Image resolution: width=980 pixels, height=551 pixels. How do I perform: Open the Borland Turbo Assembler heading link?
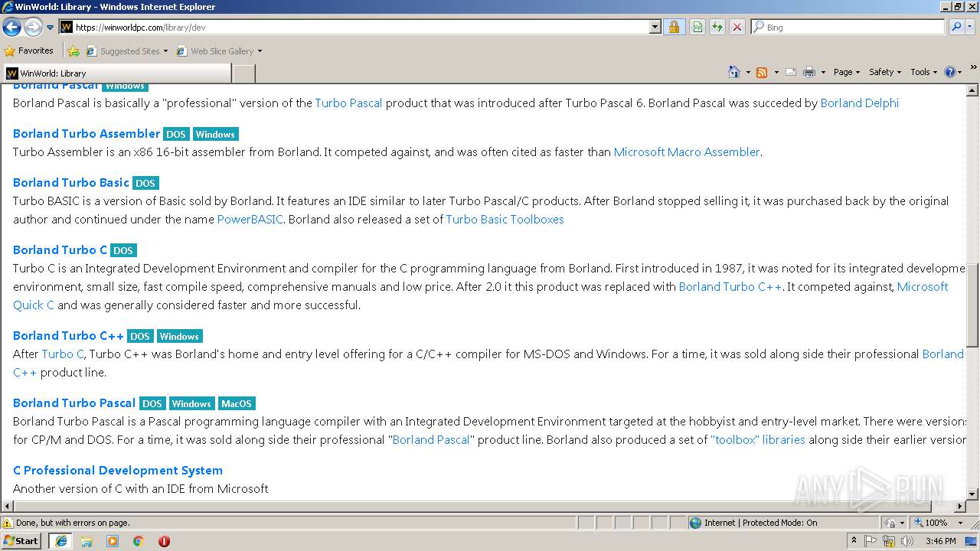(x=87, y=133)
